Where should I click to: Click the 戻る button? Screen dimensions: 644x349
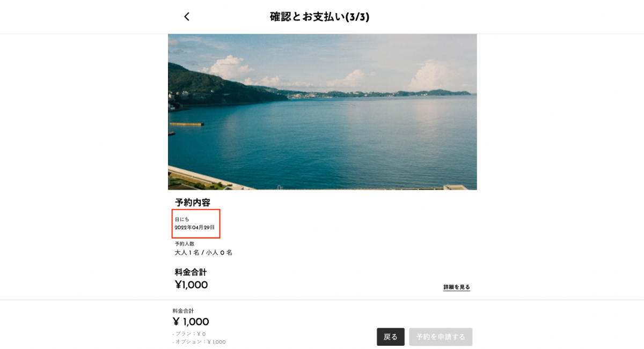[390, 337]
